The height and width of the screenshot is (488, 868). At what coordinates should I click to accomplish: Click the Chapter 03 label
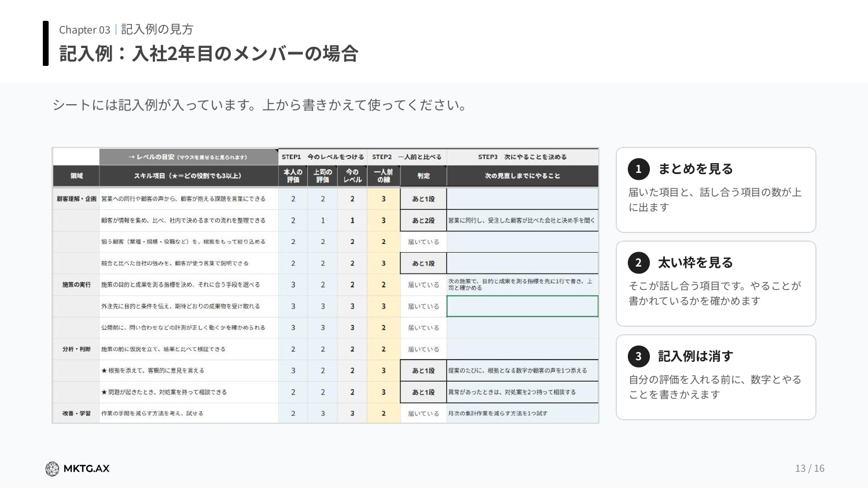coord(84,29)
